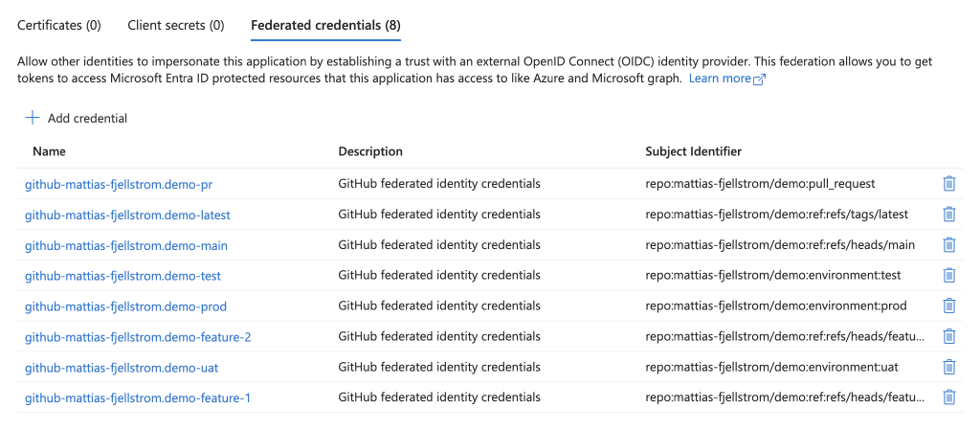
Task: Open the demo-uat credential link
Action: (122, 368)
